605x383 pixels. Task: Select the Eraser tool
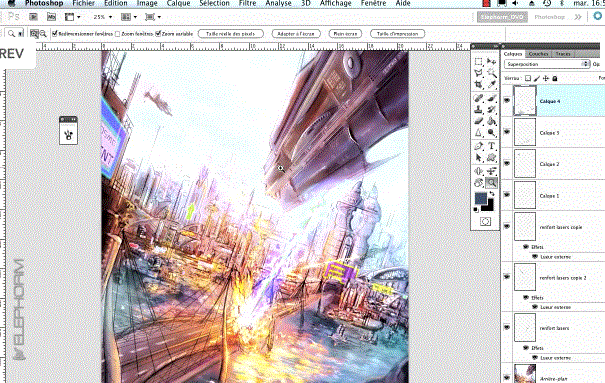(x=479, y=121)
